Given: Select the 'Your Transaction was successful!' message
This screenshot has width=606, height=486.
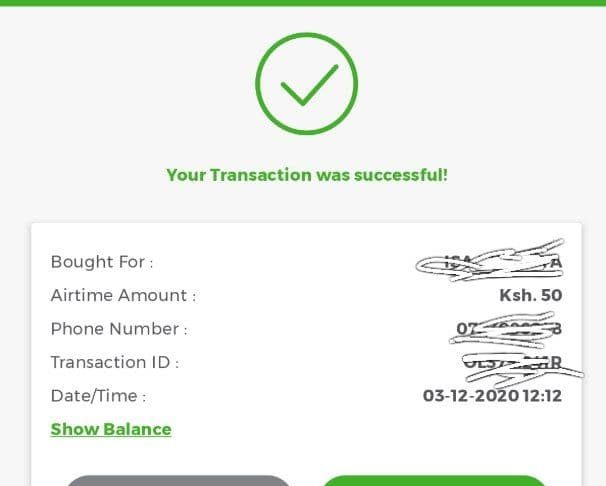Looking at the screenshot, I should pos(307,175).
